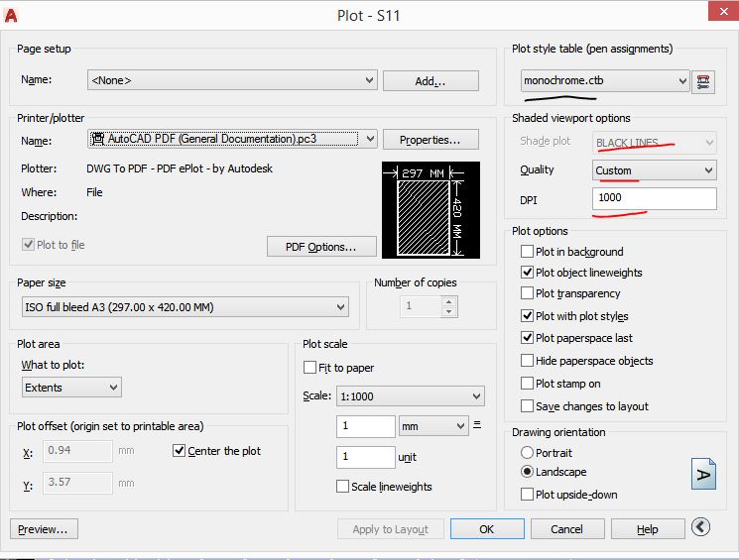Click the Apply to Layout button
Viewport: 739px width, 560px height.
pyautogui.click(x=390, y=529)
